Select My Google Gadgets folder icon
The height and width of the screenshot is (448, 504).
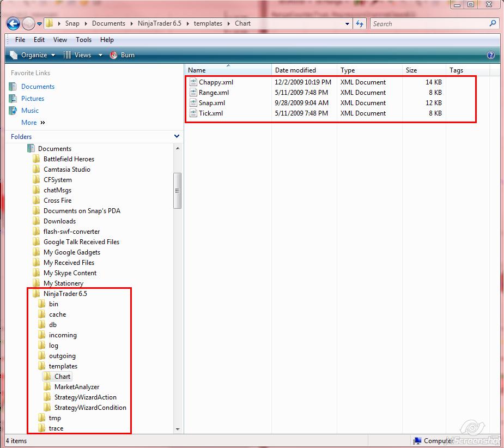37,252
